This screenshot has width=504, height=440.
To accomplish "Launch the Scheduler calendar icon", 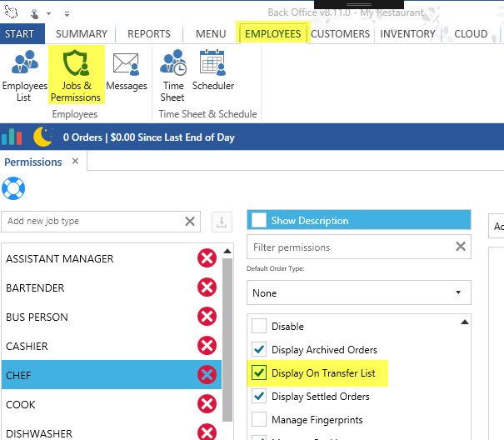I will 213,65.
